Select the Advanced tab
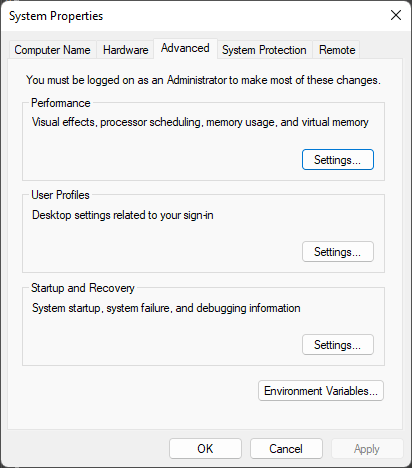Image resolution: width=412 pixels, height=468 pixels. click(x=185, y=49)
